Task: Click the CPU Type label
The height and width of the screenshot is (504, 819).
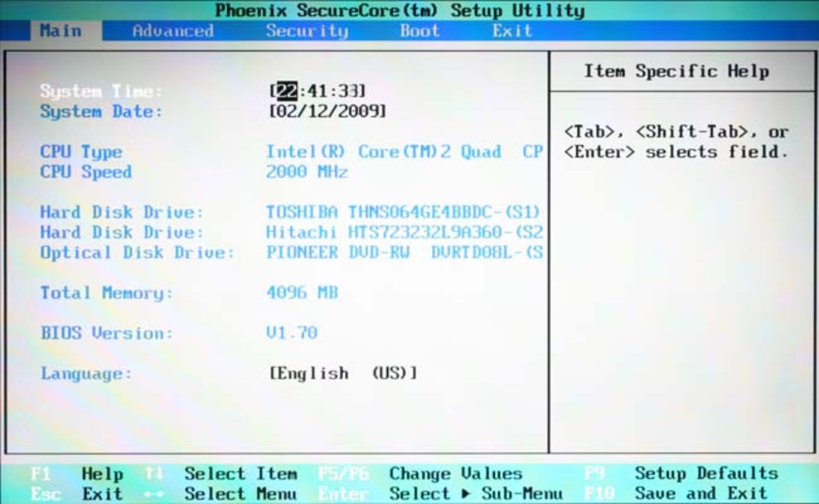Action: (81, 152)
